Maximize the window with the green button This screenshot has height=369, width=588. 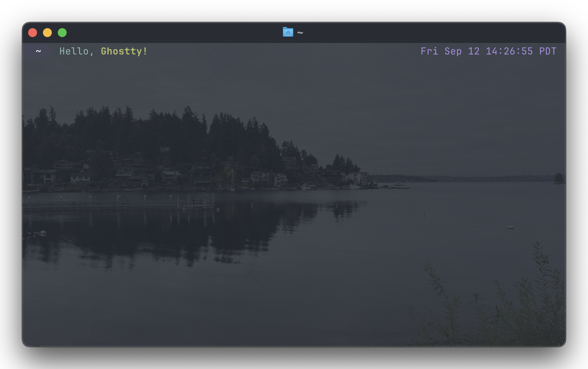pos(62,33)
